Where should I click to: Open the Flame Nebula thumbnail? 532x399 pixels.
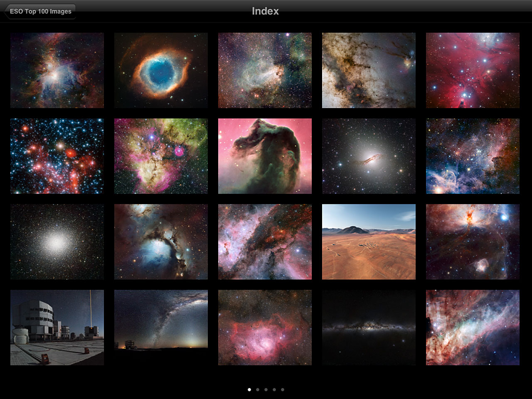(473, 241)
